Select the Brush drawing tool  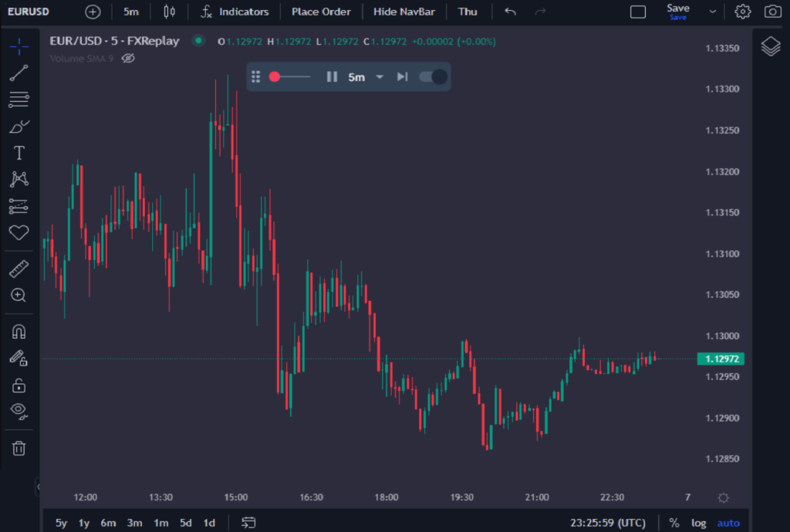(18, 126)
